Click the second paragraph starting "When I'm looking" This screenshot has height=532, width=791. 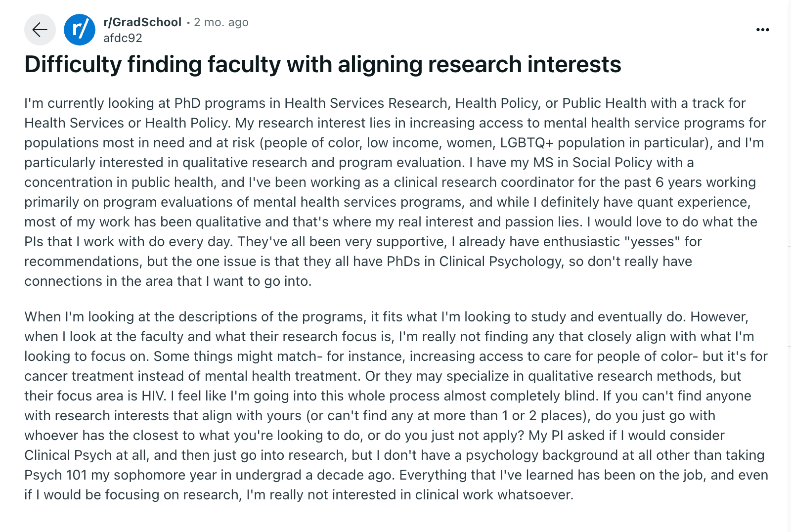click(395, 405)
